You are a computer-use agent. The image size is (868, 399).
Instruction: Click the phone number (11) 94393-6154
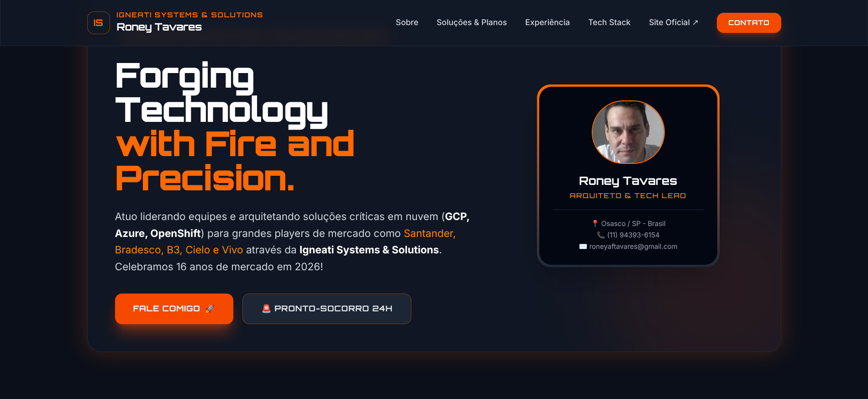point(633,235)
